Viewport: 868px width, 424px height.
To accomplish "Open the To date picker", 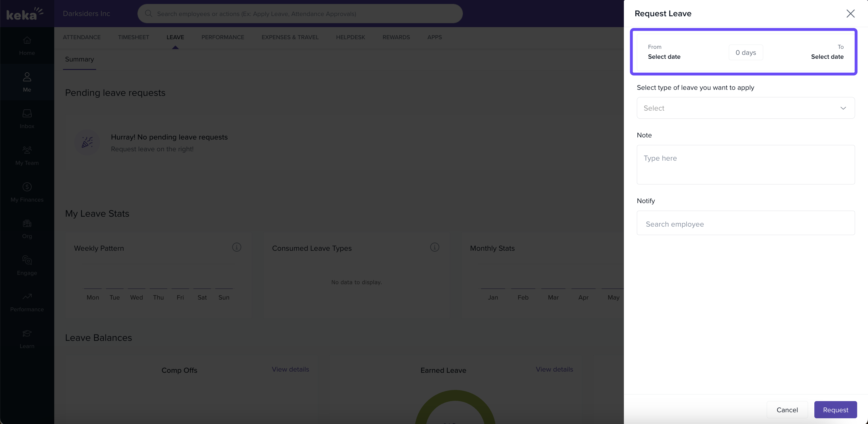I will [x=827, y=56].
